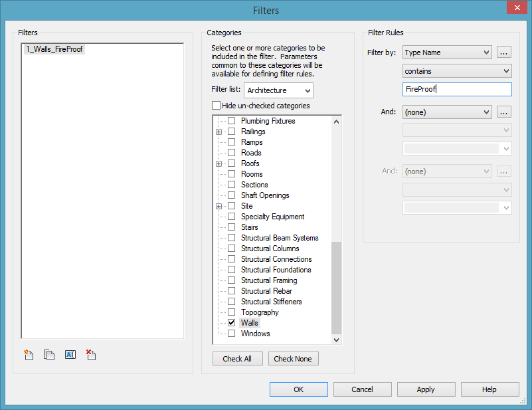
Task: Expand the Site tree node
Action: coord(219,206)
